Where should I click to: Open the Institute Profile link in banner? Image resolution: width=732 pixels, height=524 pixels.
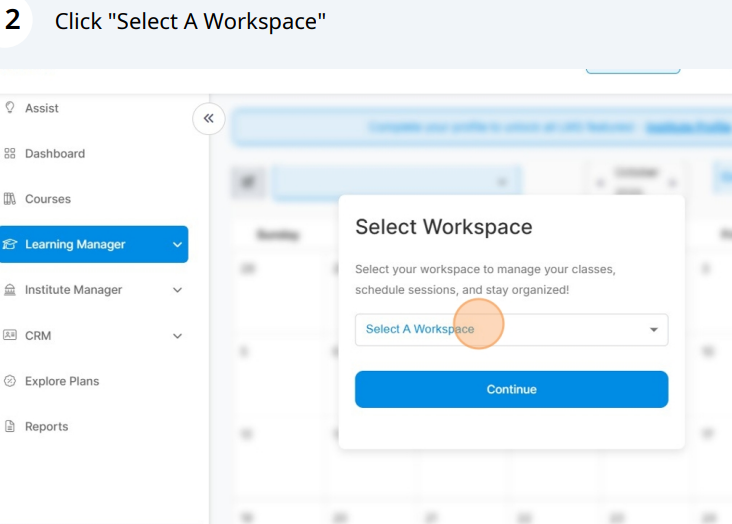(x=688, y=128)
